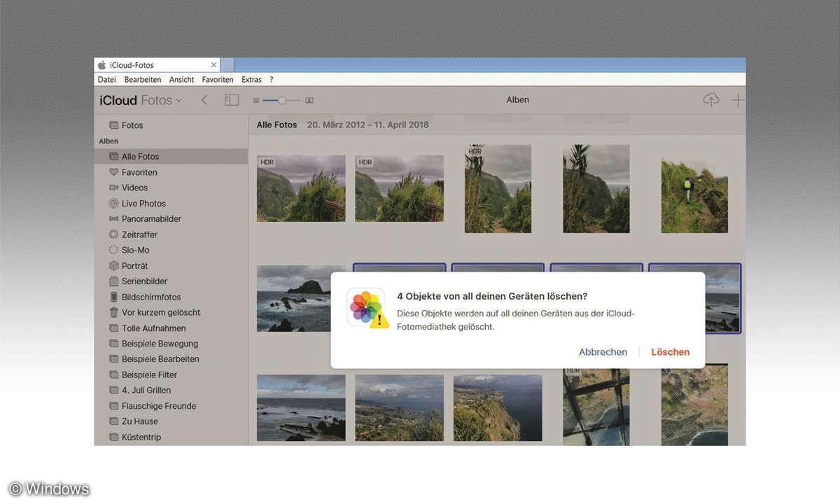This screenshot has height=504, width=840.
Task: Click the Live Photos concentric circles icon
Action: point(113,204)
